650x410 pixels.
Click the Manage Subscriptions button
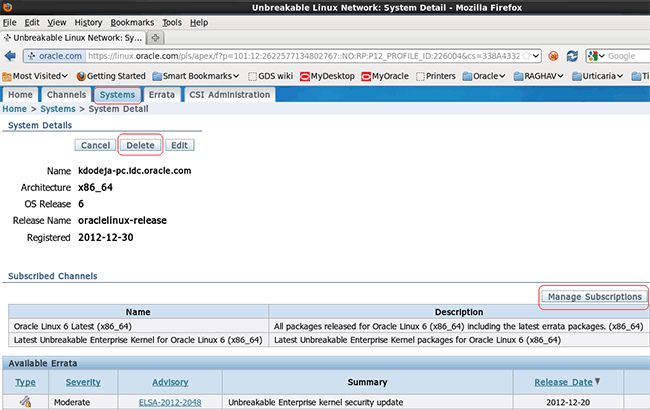594,297
